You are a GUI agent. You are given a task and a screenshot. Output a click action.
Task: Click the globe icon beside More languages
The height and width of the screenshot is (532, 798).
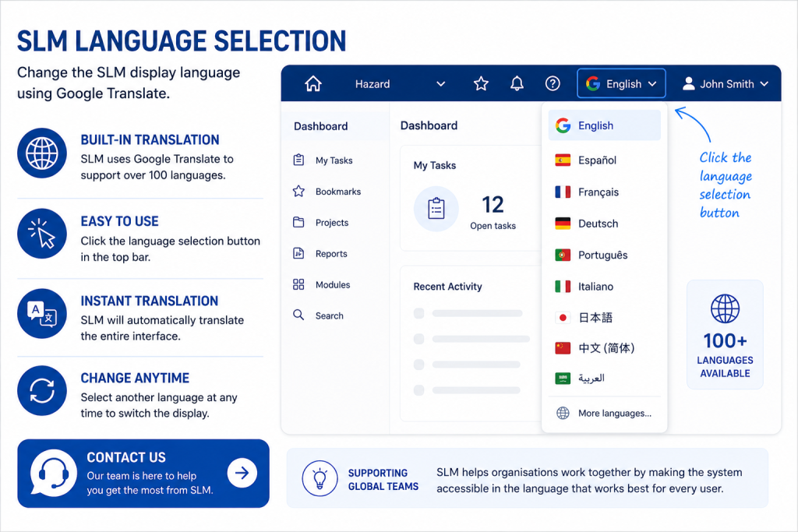563,413
